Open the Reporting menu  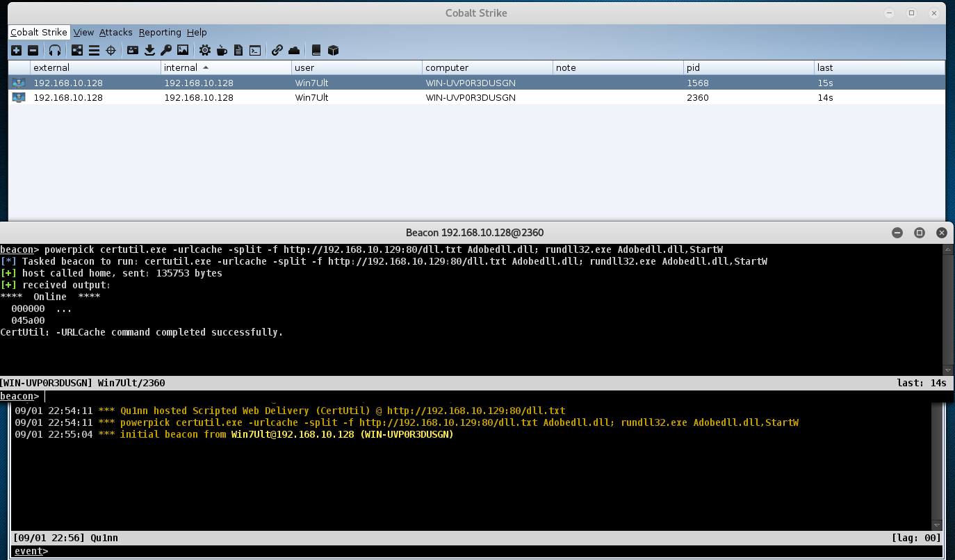click(x=160, y=32)
